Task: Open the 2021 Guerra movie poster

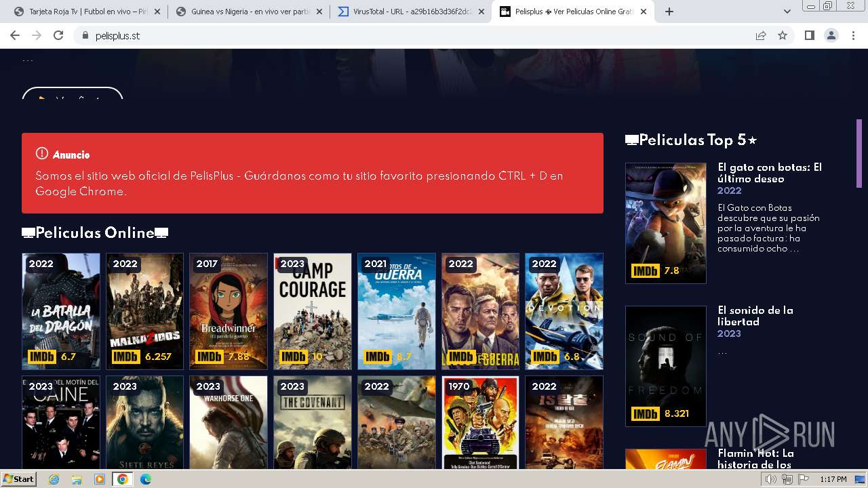Action: click(x=397, y=311)
